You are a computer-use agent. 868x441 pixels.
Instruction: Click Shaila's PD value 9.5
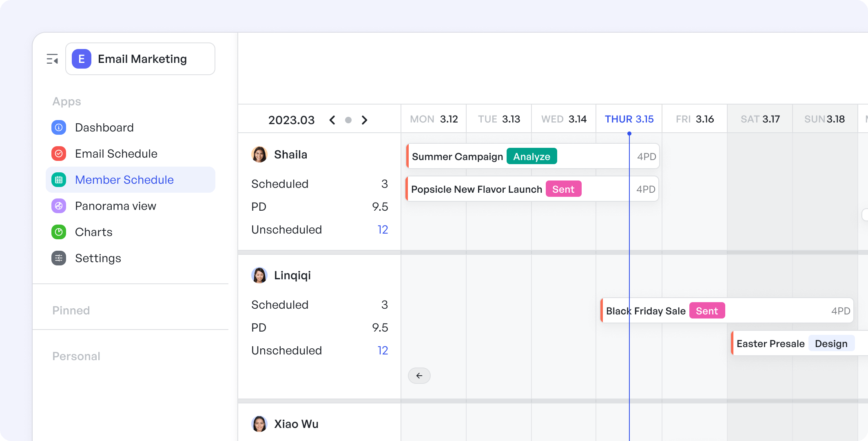pos(380,207)
